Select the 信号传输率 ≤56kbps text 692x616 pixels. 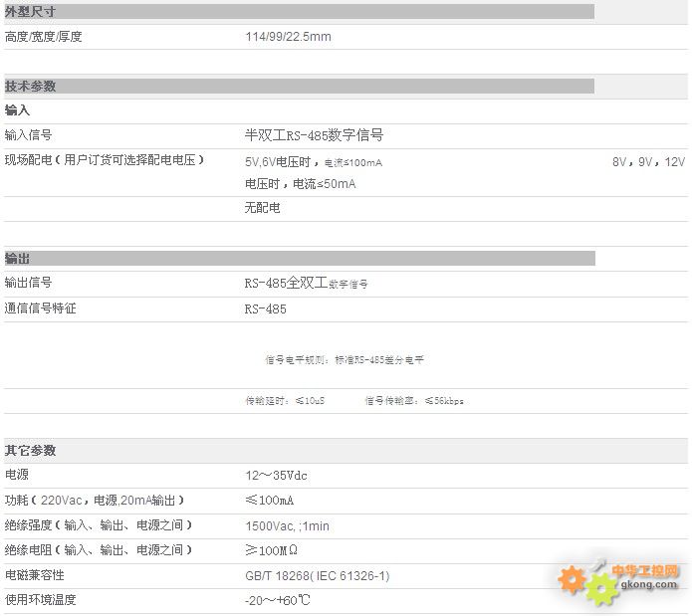(413, 401)
